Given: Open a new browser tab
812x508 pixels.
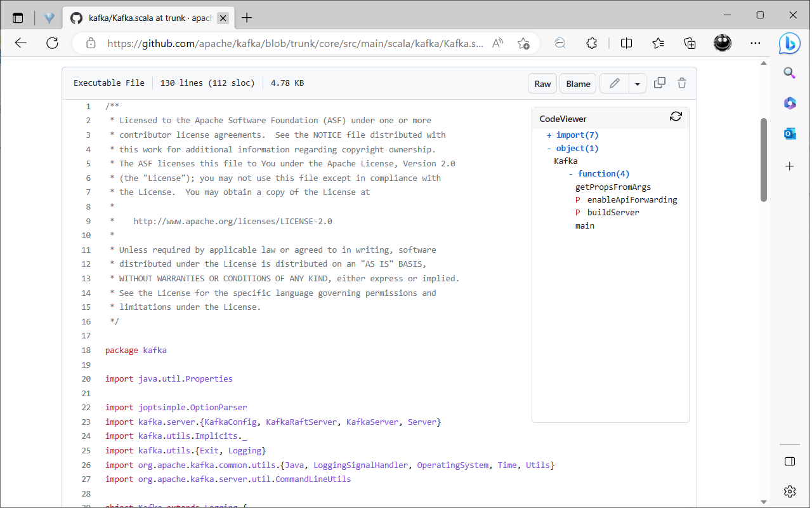Looking at the screenshot, I should tap(247, 18).
